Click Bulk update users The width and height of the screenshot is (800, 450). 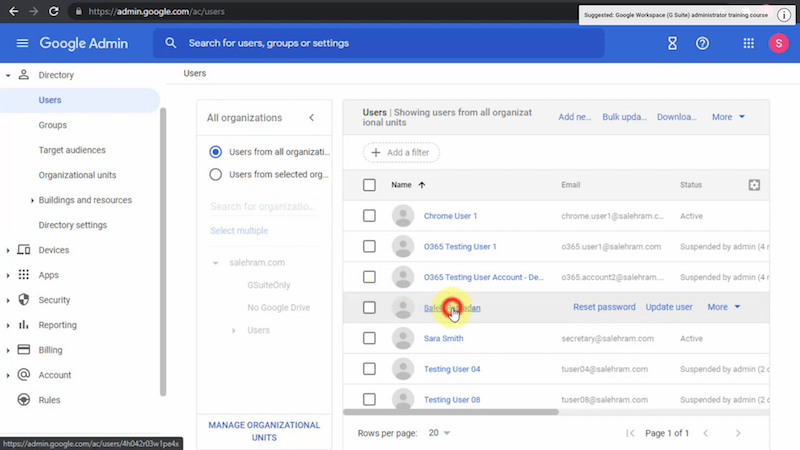click(624, 117)
